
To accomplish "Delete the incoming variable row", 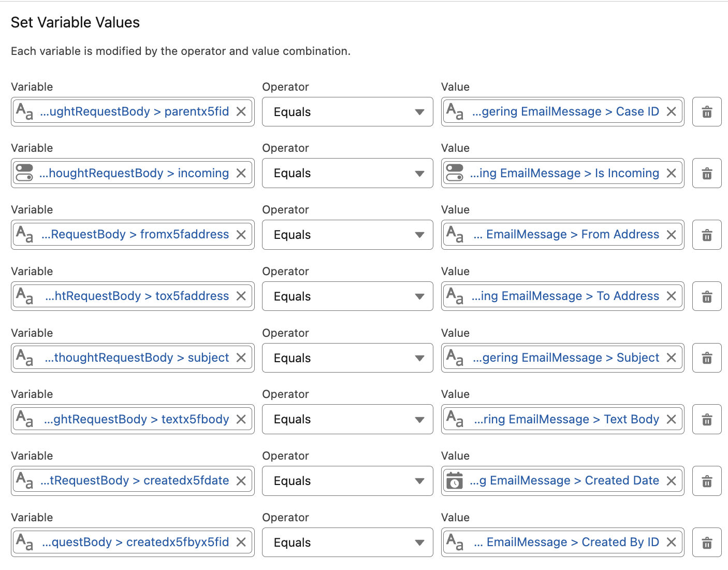I will (707, 174).
